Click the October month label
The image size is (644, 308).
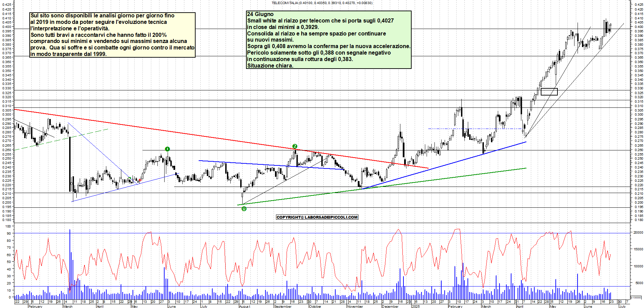point(315,306)
